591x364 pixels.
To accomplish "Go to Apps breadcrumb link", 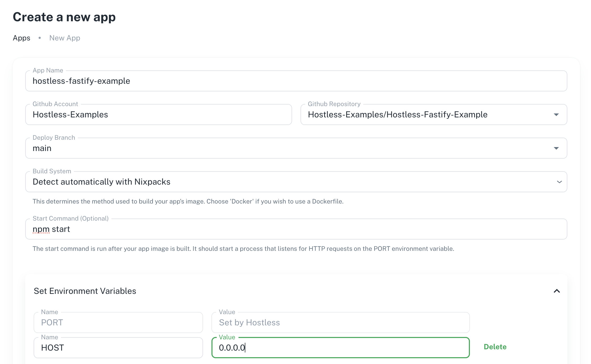I will click(22, 38).
